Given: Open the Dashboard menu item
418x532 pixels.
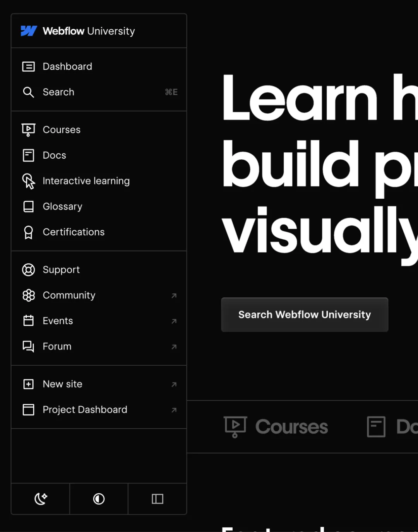Looking at the screenshot, I should 67,66.
